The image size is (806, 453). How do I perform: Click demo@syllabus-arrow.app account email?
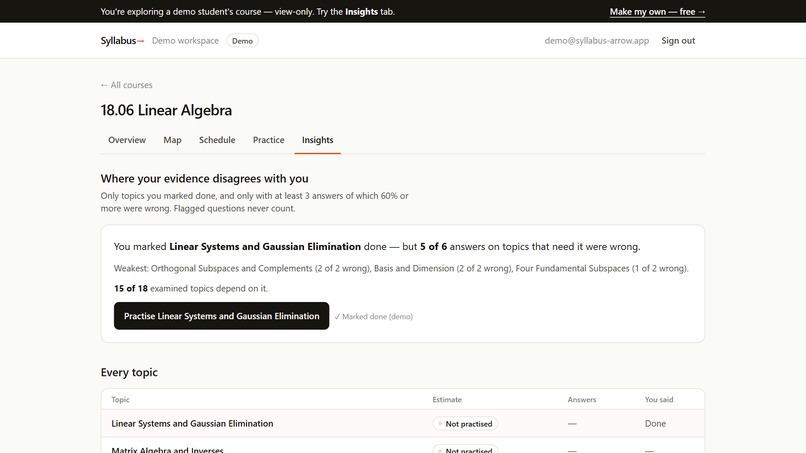597,41
